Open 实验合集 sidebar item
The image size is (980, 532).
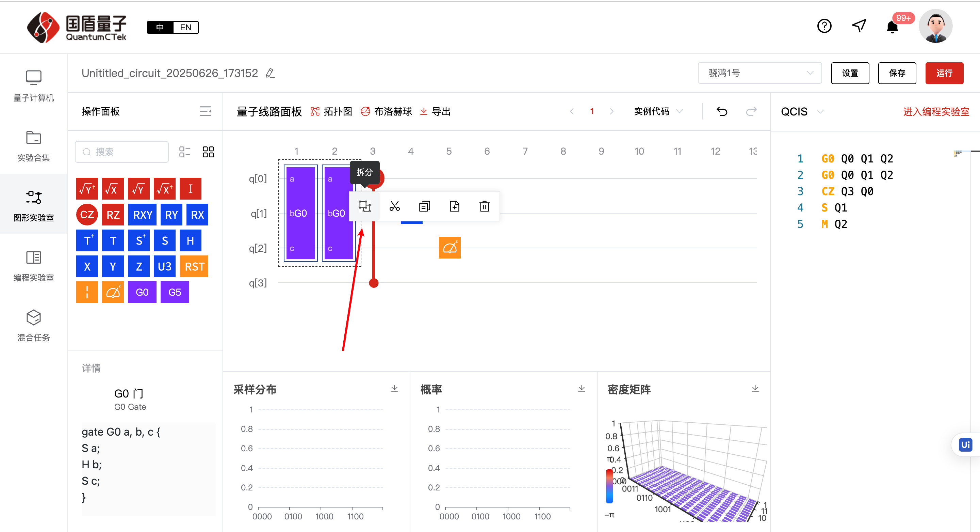pos(33,146)
